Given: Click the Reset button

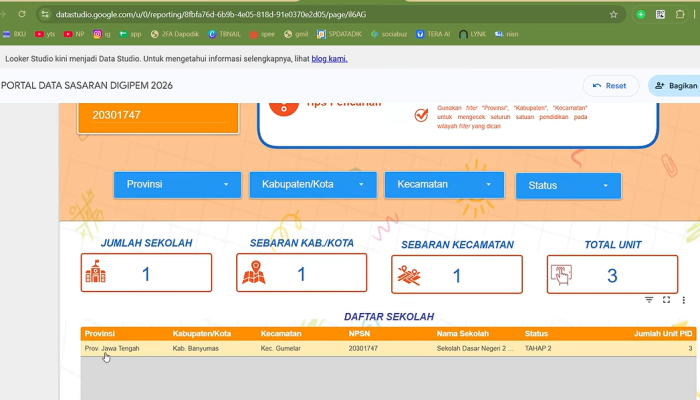Looking at the screenshot, I should (x=611, y=86).
